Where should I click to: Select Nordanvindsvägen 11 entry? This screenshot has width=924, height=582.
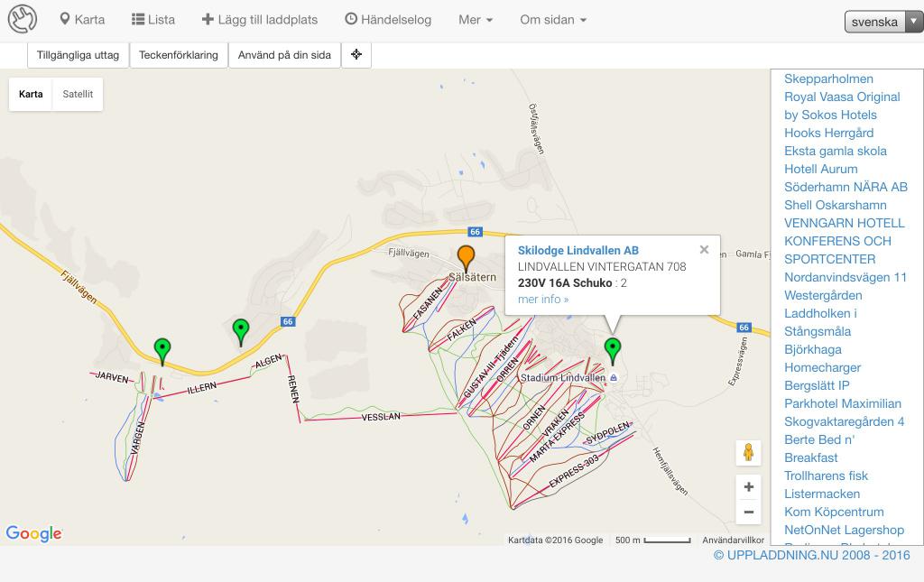click(x=845, y=277)
